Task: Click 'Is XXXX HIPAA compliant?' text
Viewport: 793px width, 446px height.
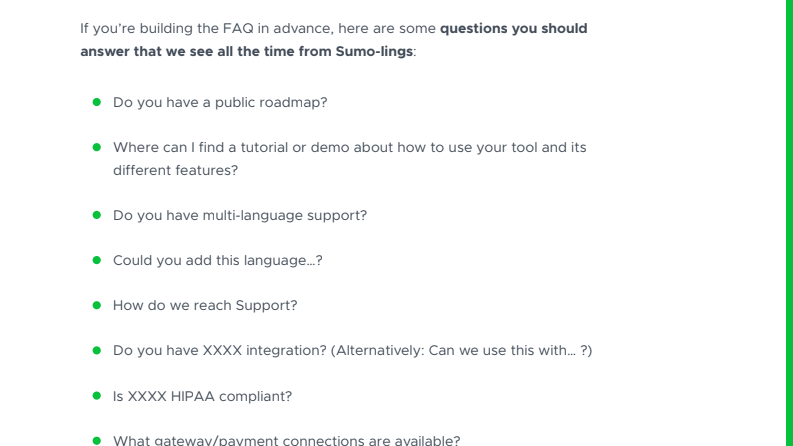Action: pyautogui.click(x=202, y=396)
